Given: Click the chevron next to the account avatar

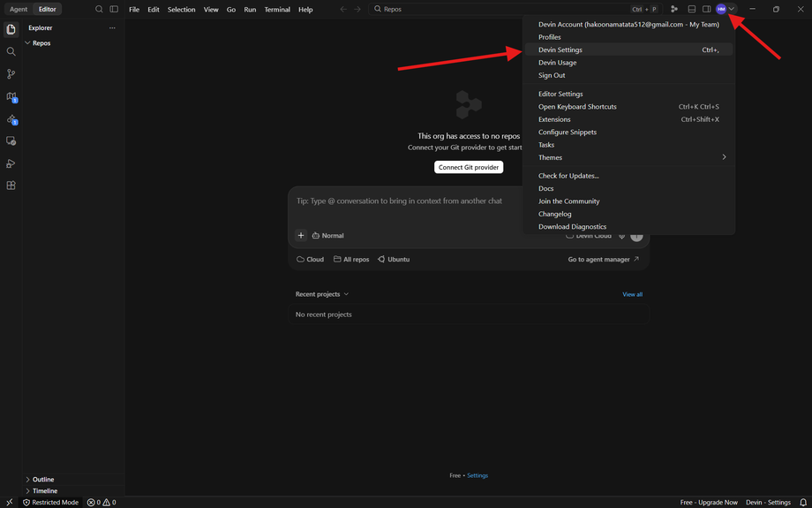Looking at the screenshot, I should click(x=732, y=9).
